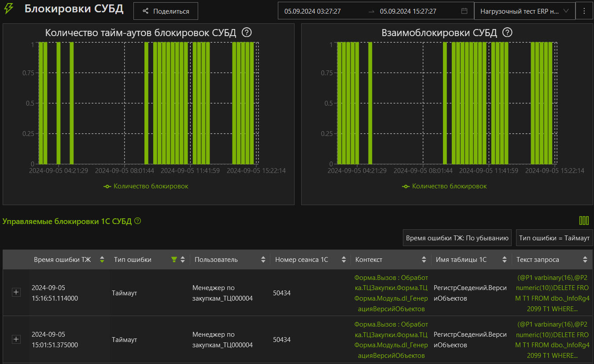Sort by Время ошибки ТЖ column header
Screen dimensions: 594x364
click(x=62, y=260)
